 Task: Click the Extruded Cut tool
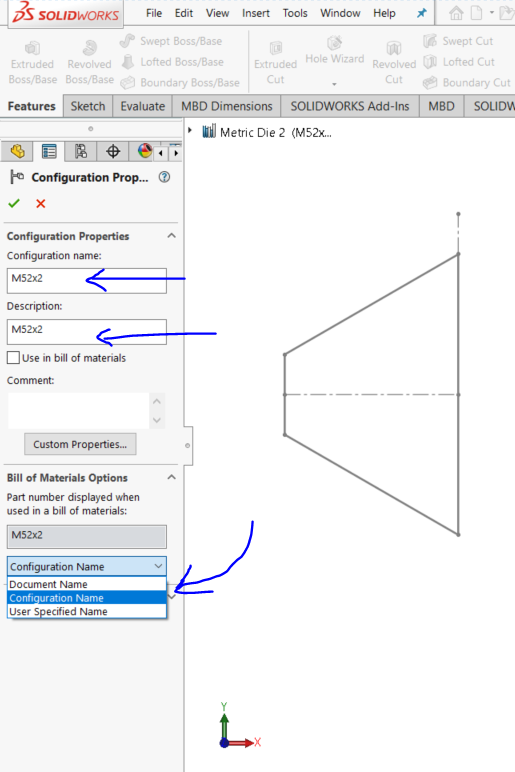point(275,63)
